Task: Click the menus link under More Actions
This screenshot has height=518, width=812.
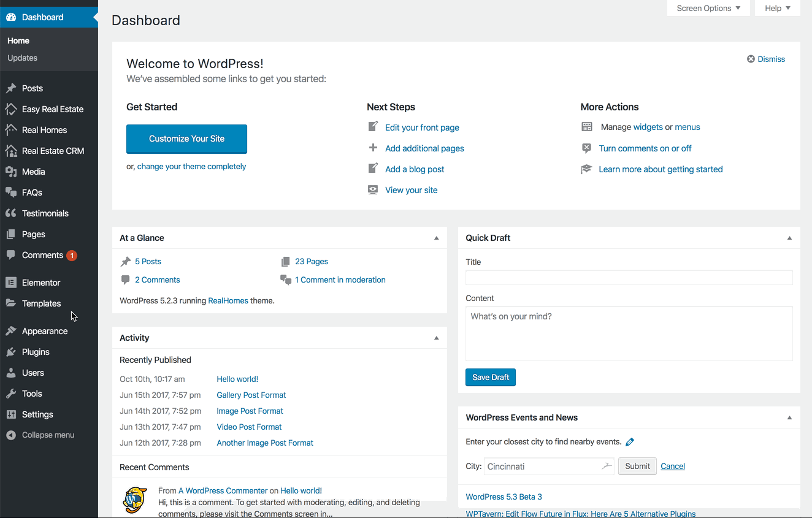Action: [x=688, y=127]
